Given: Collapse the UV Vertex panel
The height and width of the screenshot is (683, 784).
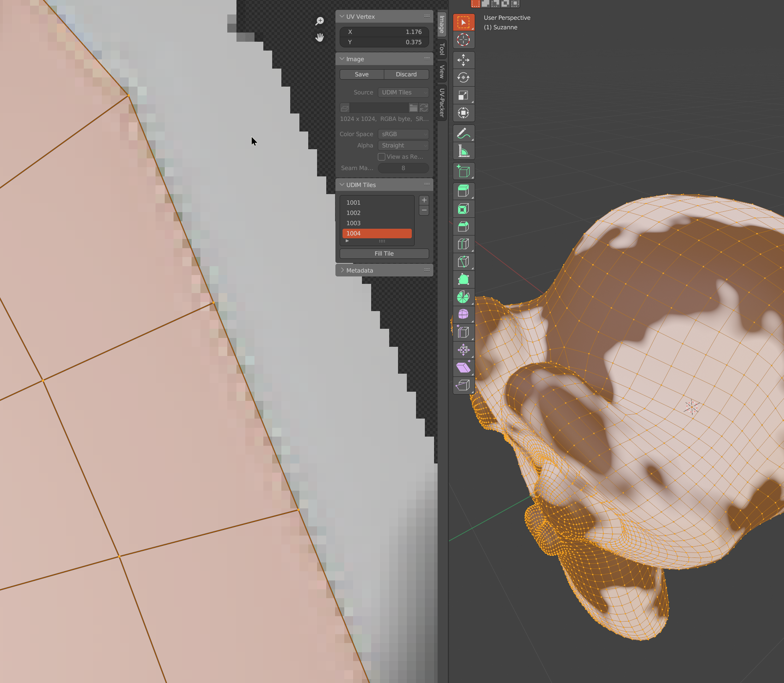Looking at the screenshot, I should [360, 17].
